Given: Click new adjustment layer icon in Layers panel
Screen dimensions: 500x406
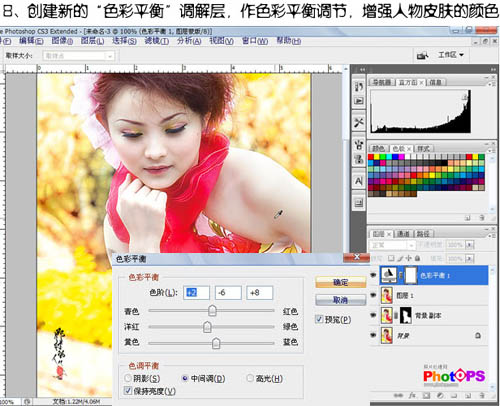Looking at the screenshot, I should [x=440, y=395].
